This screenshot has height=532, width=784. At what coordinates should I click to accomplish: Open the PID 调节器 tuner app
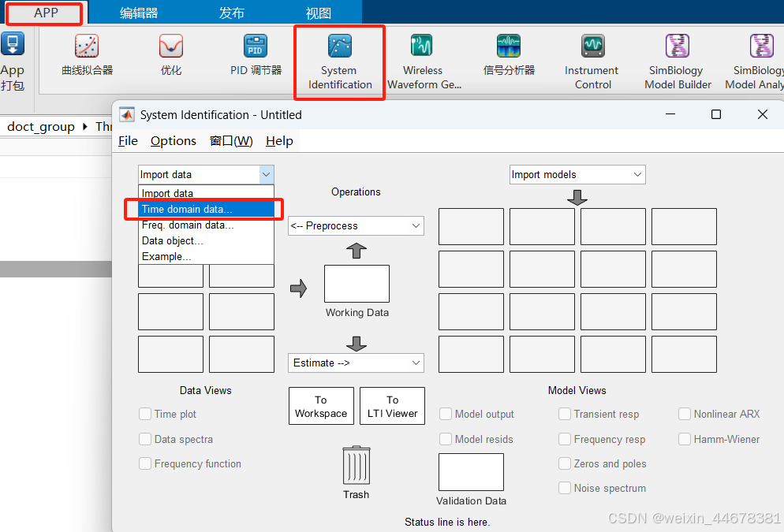click(x=256, y=55)
